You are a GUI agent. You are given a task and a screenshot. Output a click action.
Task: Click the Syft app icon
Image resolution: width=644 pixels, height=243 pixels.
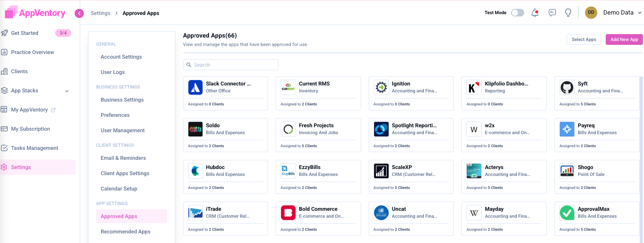(567, 87)
